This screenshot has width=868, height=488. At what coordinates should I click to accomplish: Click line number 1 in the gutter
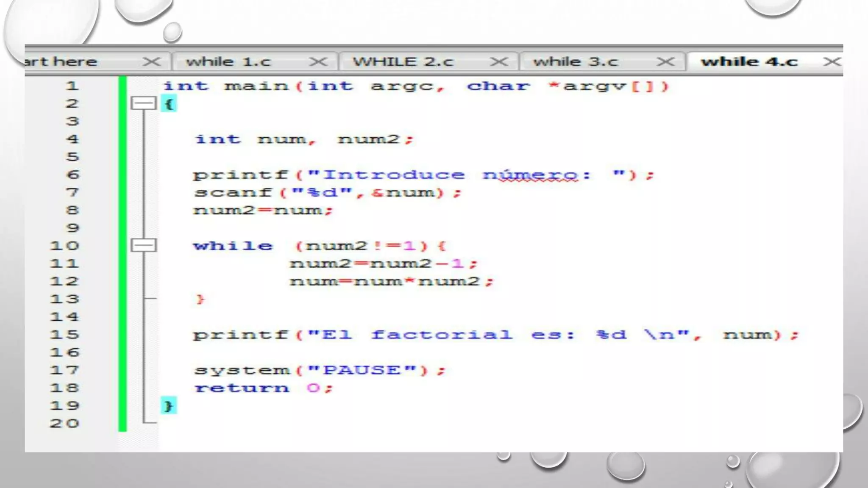click(x=72, y=86)
